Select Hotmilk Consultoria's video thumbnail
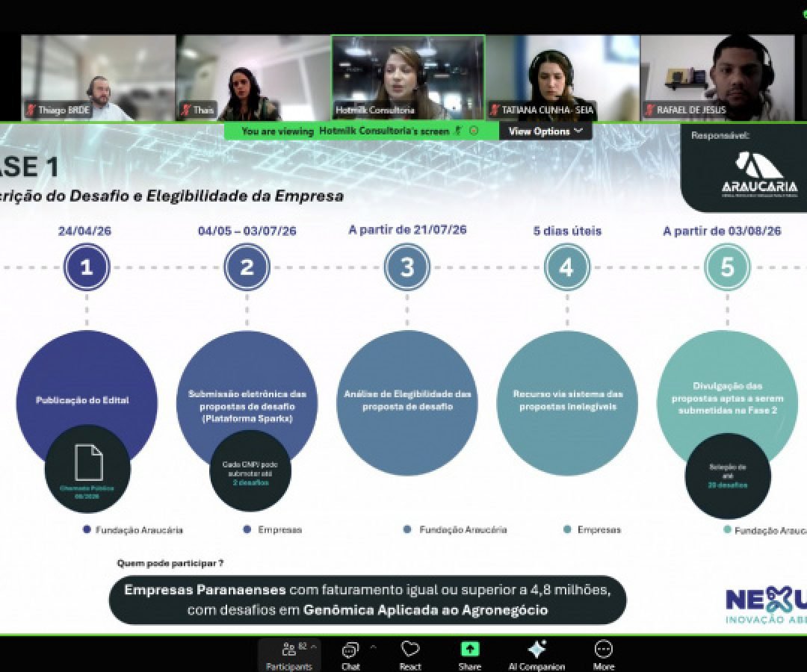 408,78
